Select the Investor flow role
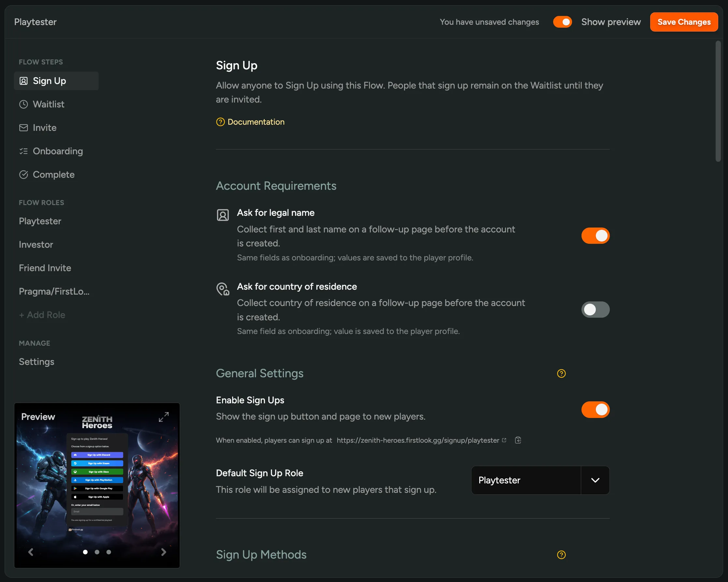 (x=36, y=244)
